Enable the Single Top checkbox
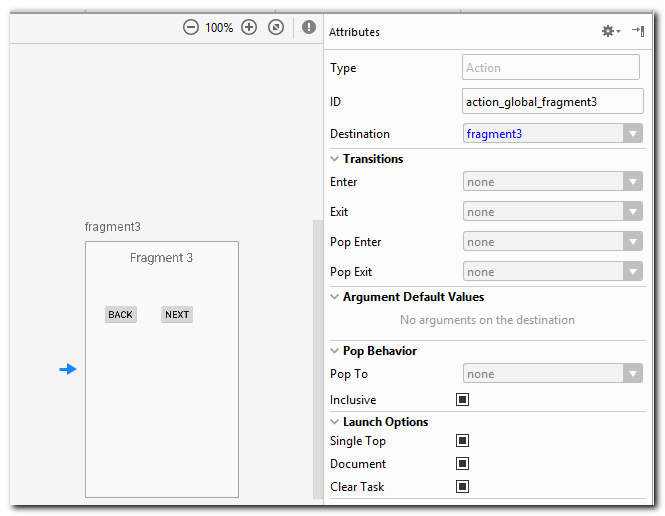665x516 pixels. pos(462,441)
